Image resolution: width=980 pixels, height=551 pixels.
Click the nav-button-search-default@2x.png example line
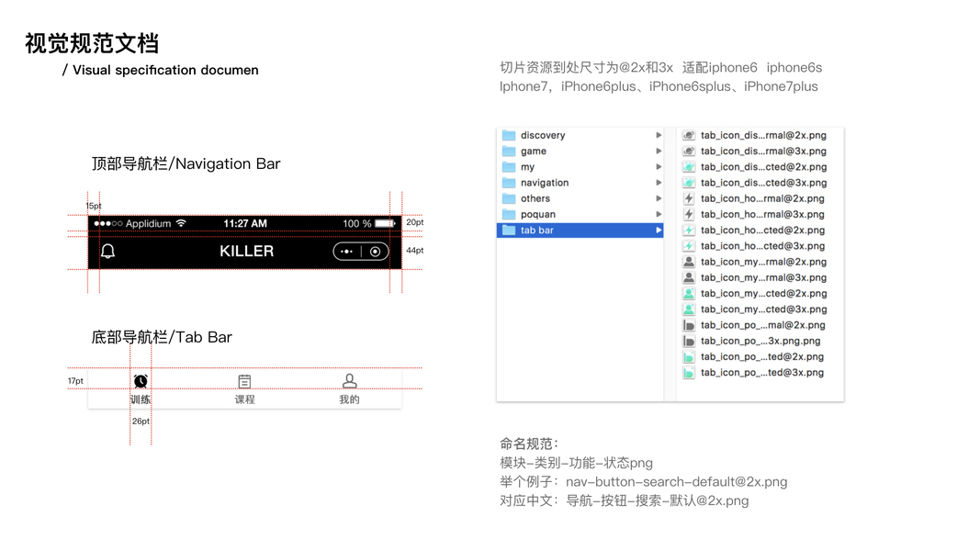click(x=643, y=481)
